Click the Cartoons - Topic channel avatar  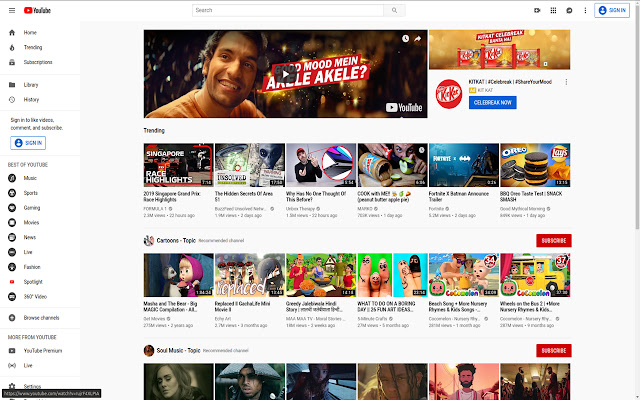click(149, 240)
